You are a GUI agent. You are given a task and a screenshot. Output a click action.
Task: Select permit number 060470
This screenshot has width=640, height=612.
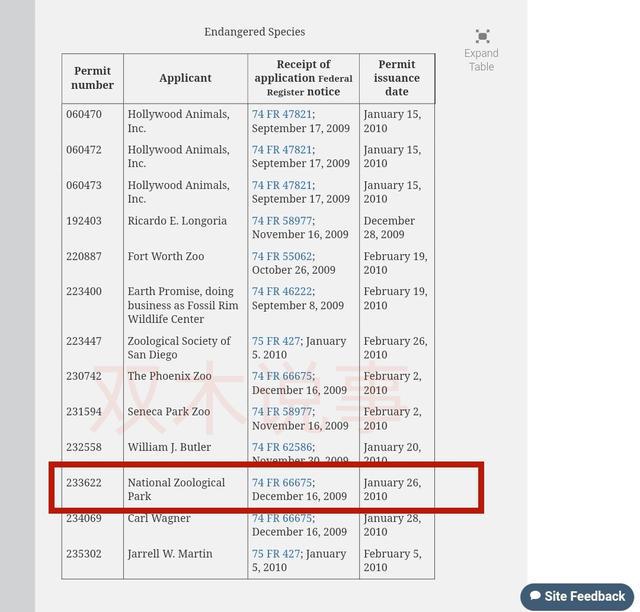coord(84,114)
